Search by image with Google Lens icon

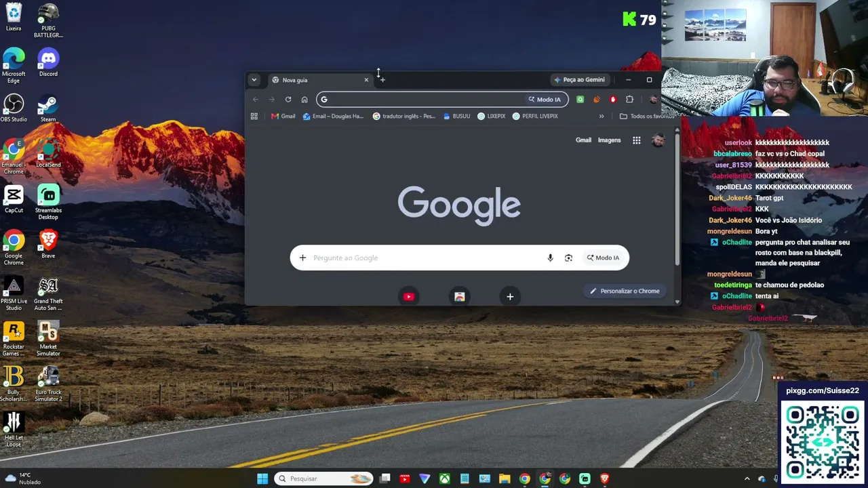(x=568, y=258)
